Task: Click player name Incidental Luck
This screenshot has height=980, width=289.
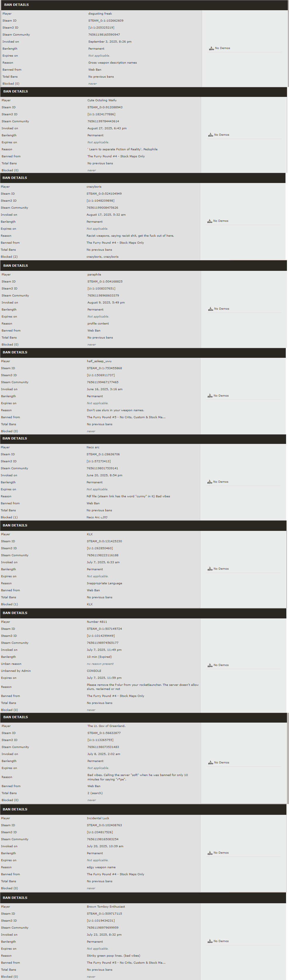Action: click(x=98, y=818)
